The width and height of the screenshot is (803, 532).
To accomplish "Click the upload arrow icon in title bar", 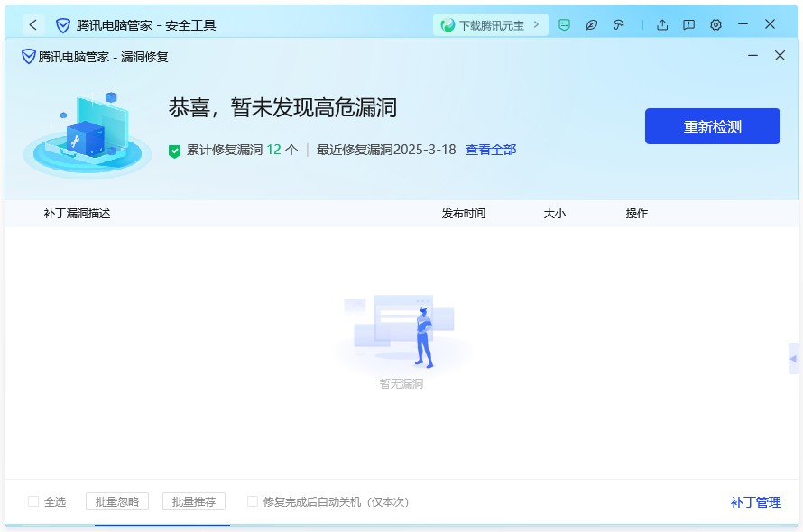I will click(662, 24).
